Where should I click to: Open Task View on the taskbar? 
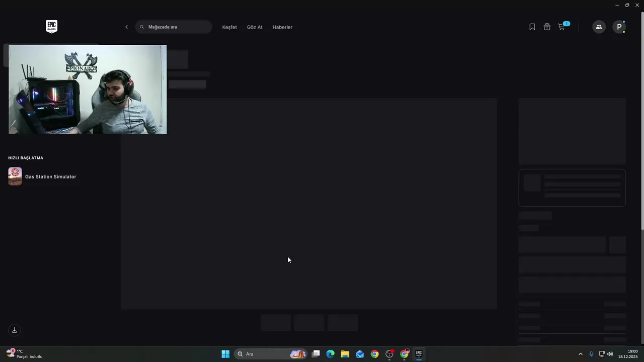point(316,354)
